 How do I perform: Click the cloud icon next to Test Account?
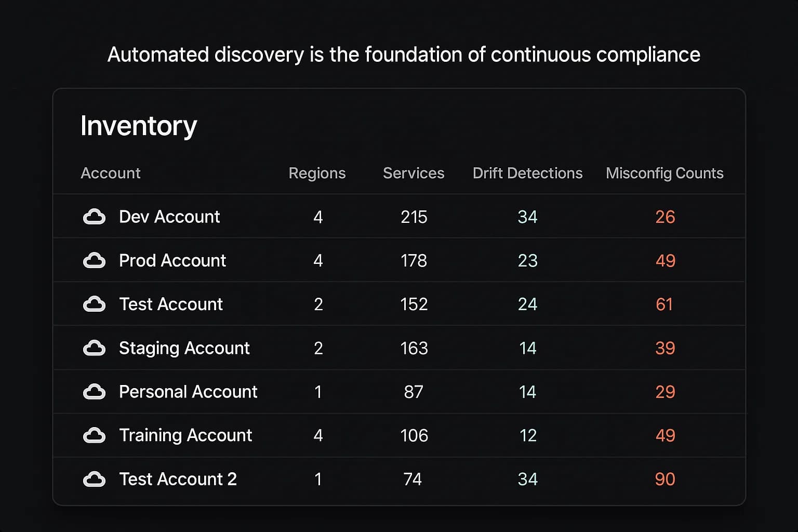[94, 304]
